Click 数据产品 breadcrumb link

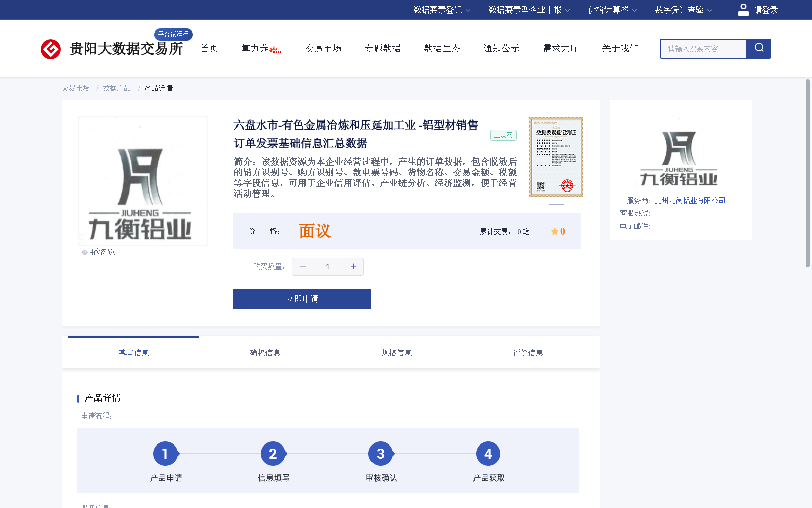117,88
